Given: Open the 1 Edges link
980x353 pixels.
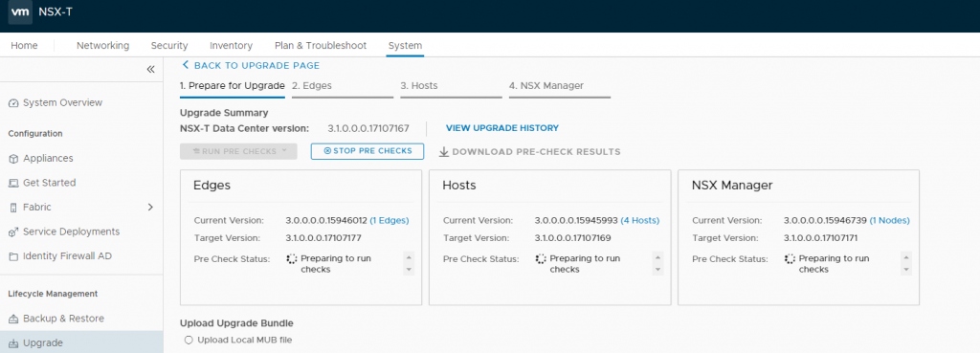Looking at the screenshot, I should click(x=390, y=221).
